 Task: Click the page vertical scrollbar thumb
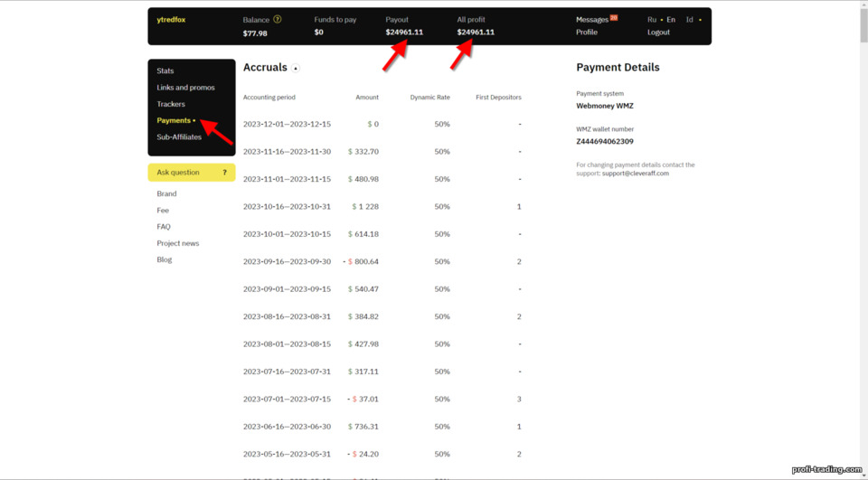tap(863, 25)
